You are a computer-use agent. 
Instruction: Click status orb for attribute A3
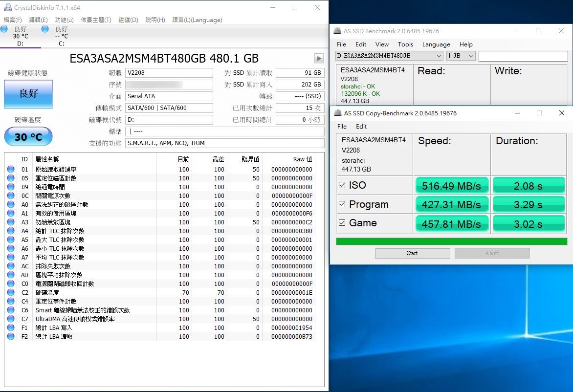[11, 222]
